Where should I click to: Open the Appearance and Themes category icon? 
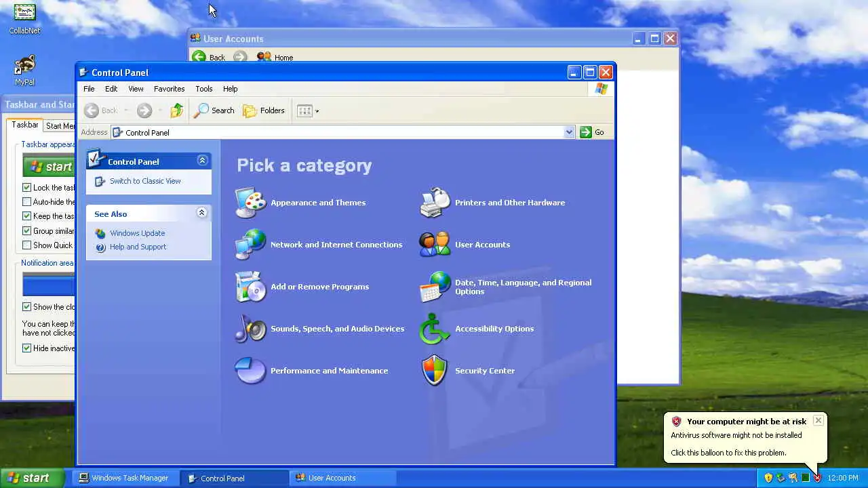click(x=250, y=203)
